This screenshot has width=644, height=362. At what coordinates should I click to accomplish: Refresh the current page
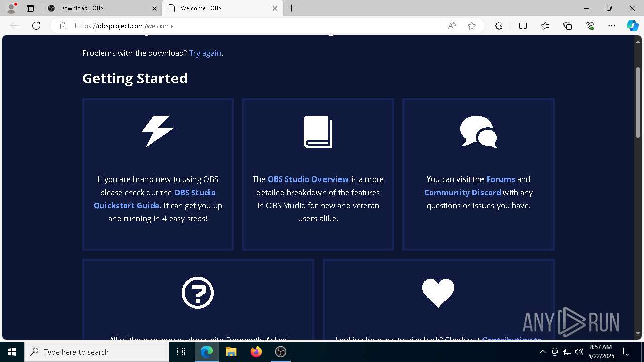pos(36,26)
